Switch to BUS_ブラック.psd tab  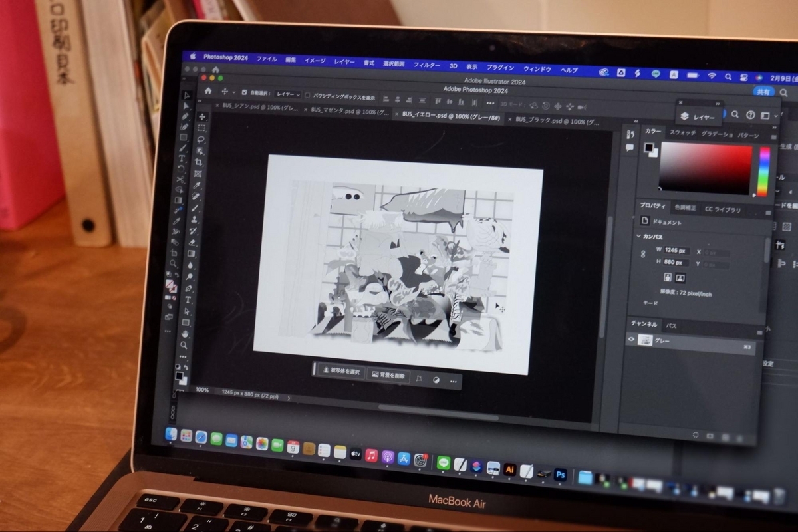click(557, 120)
